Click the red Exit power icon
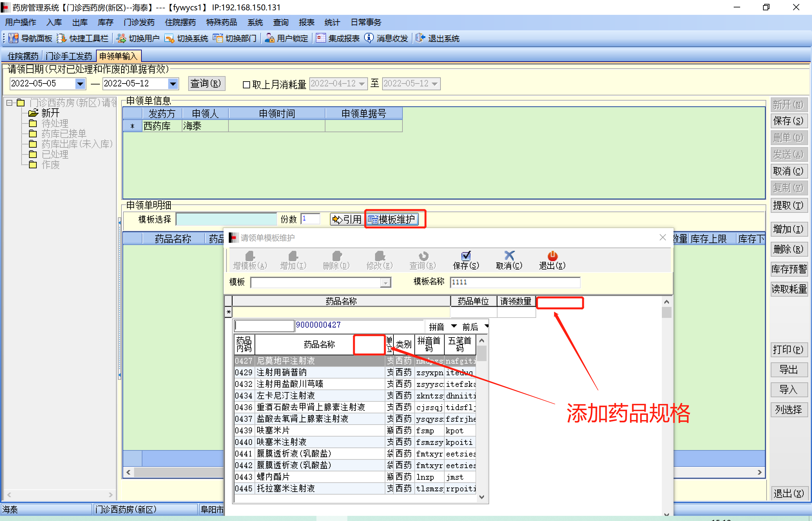This screenshot has height=521, width=812. pyautogui.click(x=552, y=255)
